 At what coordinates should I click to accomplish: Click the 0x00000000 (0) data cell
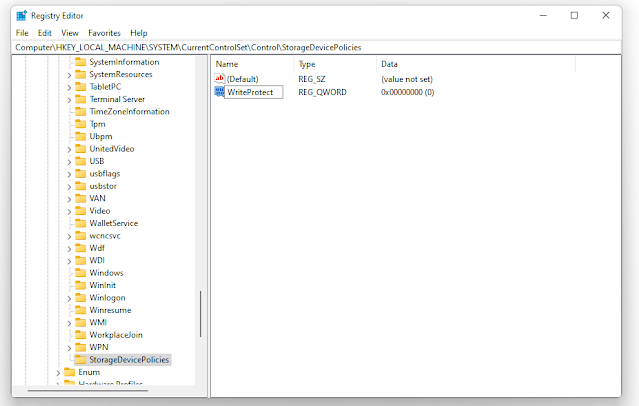click(x=408, y=92)
